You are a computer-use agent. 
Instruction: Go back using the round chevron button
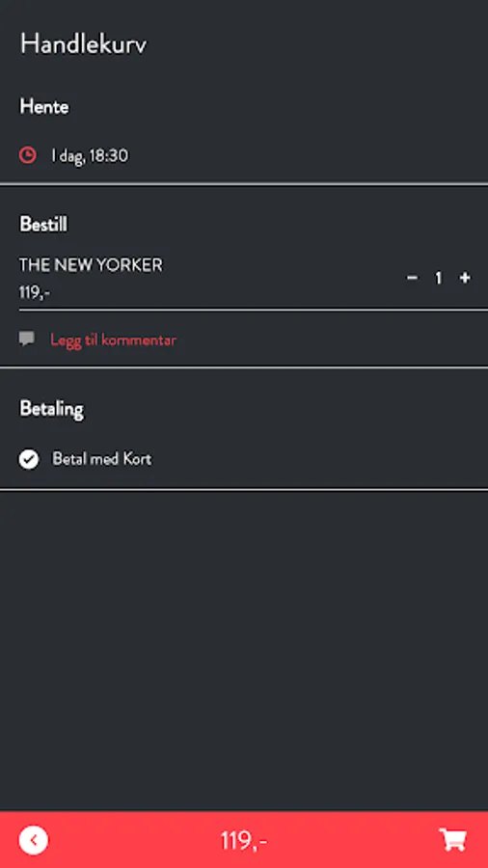pos(34,840)
